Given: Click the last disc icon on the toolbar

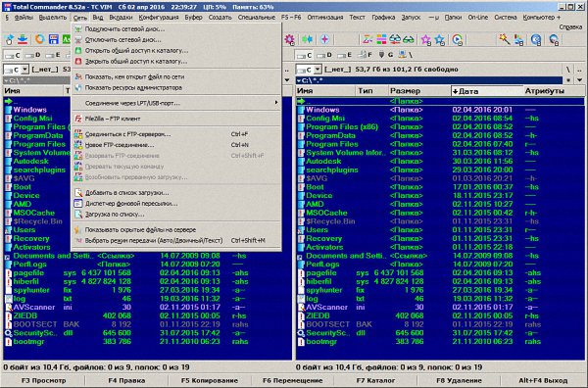Looking at the screenshot, I should (554, 39).
